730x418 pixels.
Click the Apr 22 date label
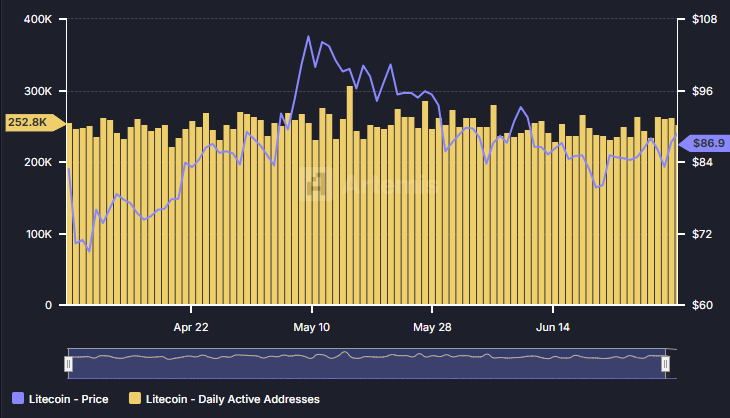click(191, 327)
